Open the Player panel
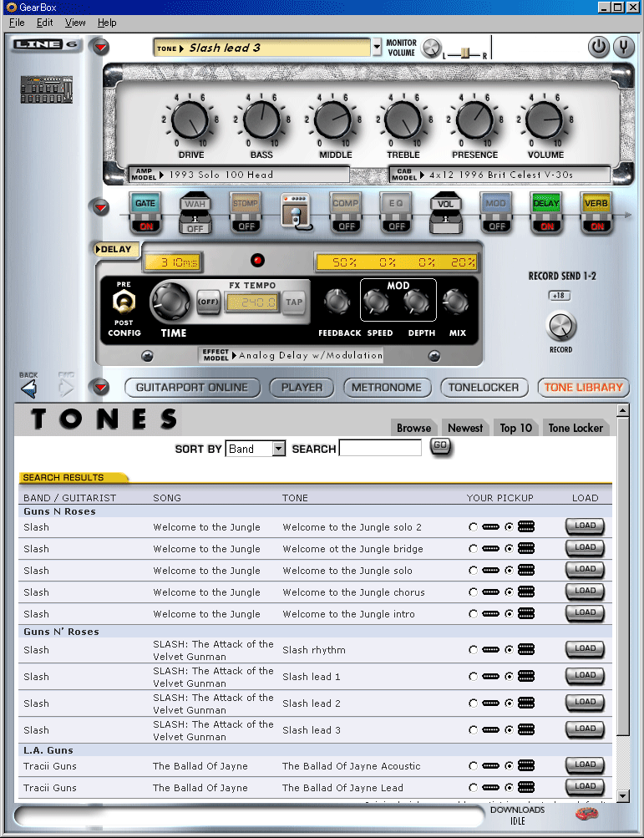This screenshot has height=838, width=644. pos(302,388)
